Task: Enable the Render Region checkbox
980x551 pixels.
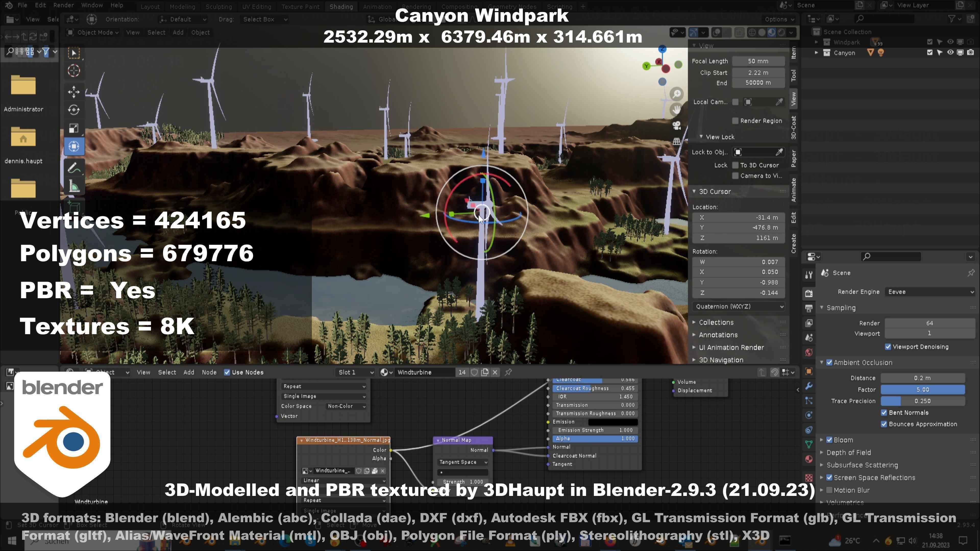Action: coord(735,121)
